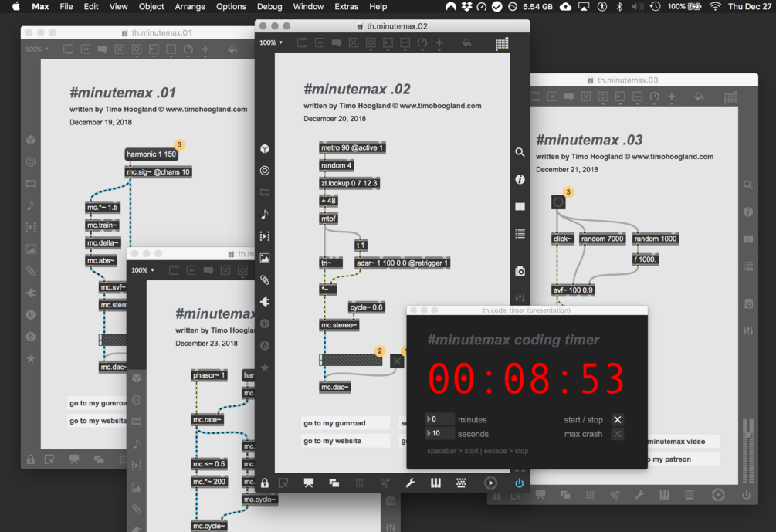Open the Options menu in the menu bar
The width and height of the screenshot is (776, 532).
click(230, 6)
